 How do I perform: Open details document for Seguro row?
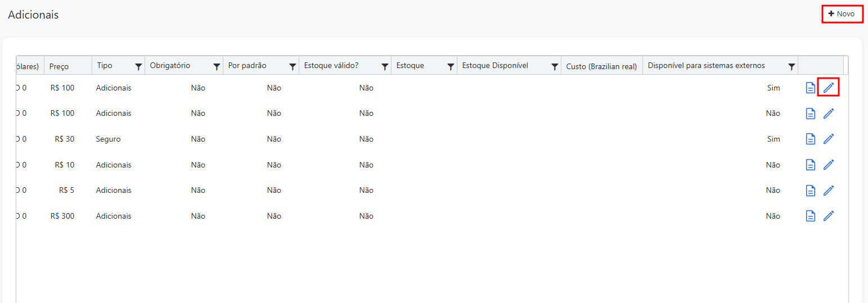(810, 139)
